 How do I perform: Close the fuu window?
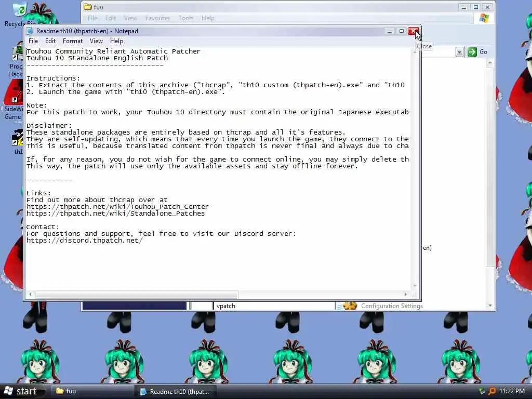pos(487,7)
